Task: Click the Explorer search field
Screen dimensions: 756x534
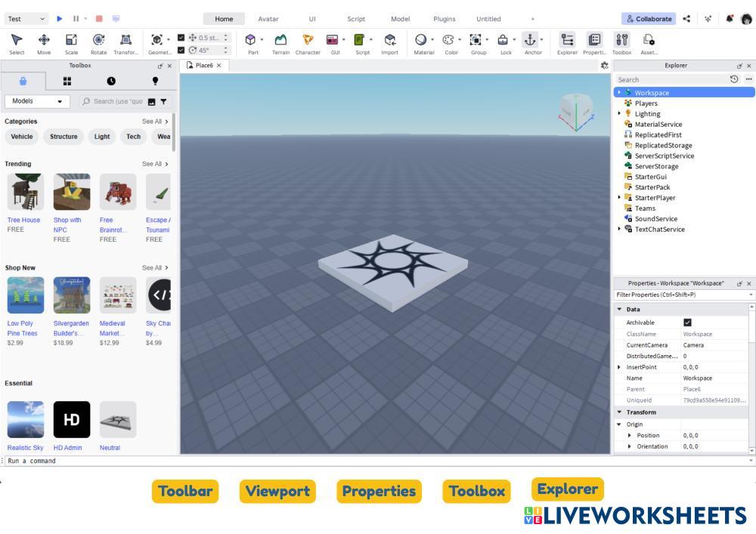Action: pyautogui.click(x=670, y=79)
